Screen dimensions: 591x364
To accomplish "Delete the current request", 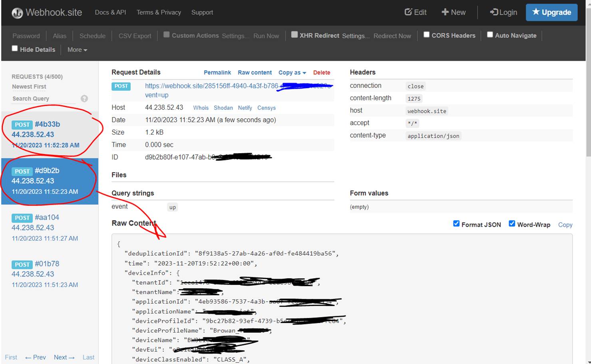I will click(321, 73).
